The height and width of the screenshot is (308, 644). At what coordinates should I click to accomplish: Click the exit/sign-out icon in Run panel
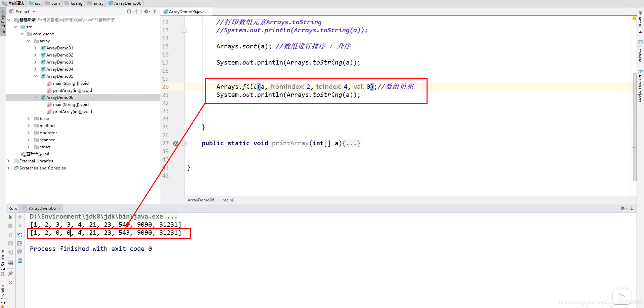click(x=10, y=252)
